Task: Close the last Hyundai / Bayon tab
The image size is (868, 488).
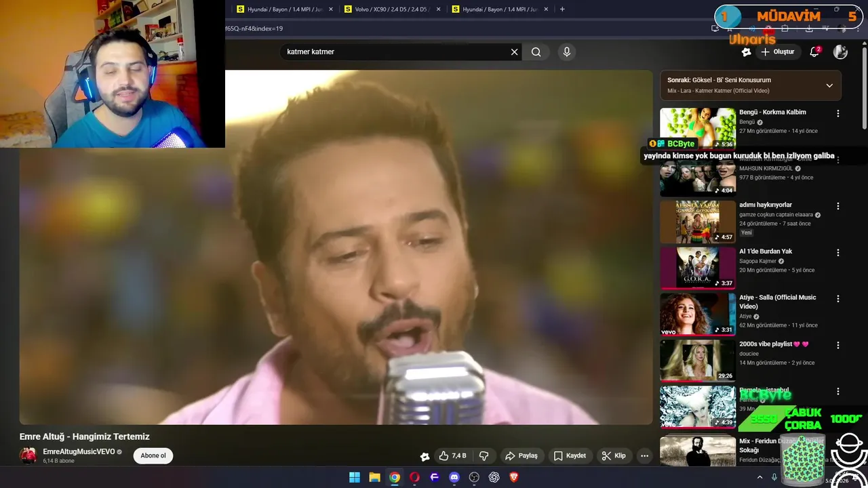Action: (545, 9)
